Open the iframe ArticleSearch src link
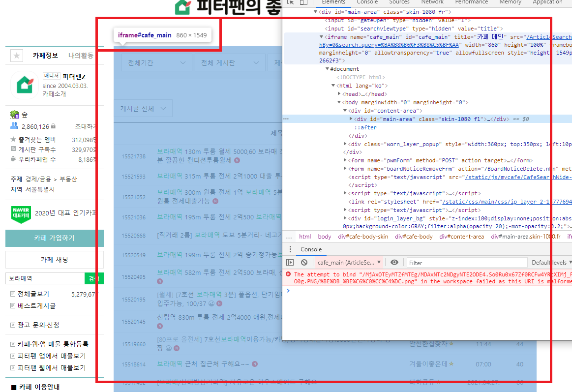The image size is (572, 392). [549, 37]
